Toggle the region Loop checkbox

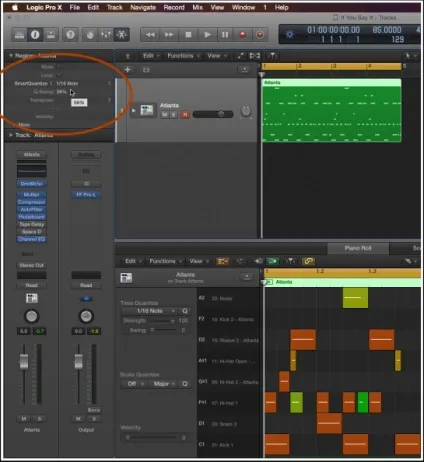59,75
